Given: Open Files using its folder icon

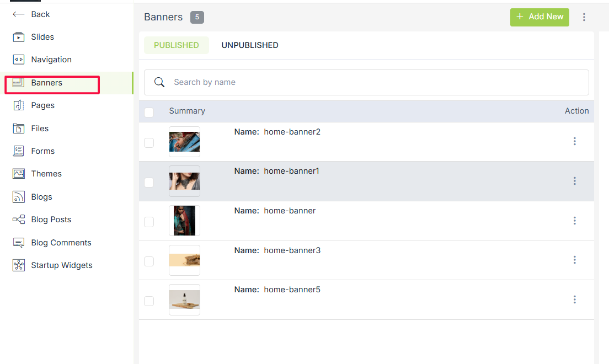Looking at the screenshot, I should (19, 129).
